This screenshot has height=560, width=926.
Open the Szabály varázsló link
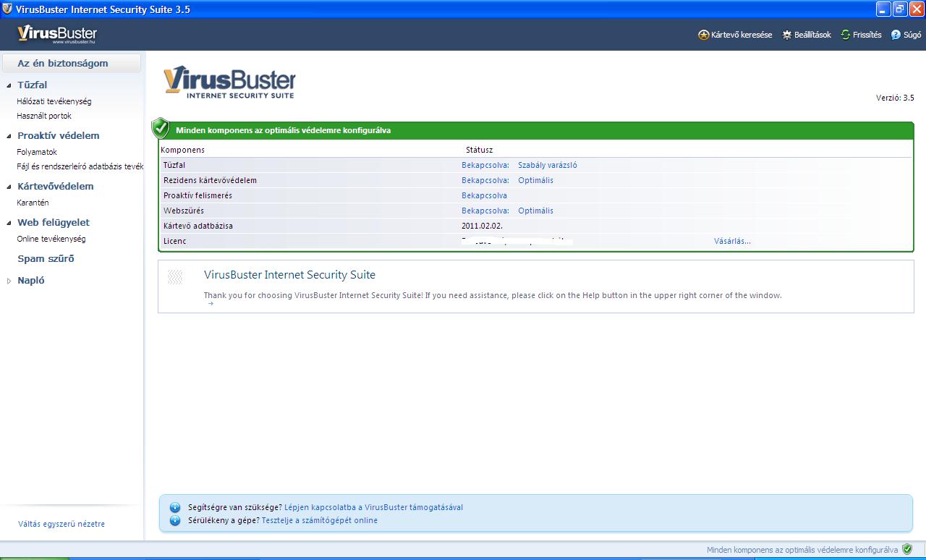click(548, 165)
